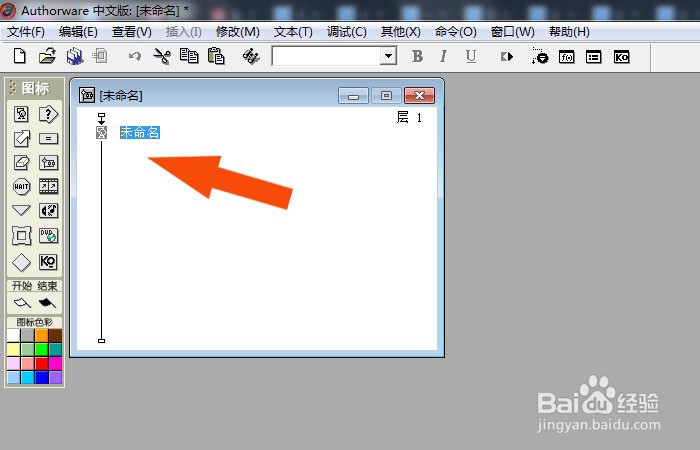Toggle Underline formatting

[471, 56]
